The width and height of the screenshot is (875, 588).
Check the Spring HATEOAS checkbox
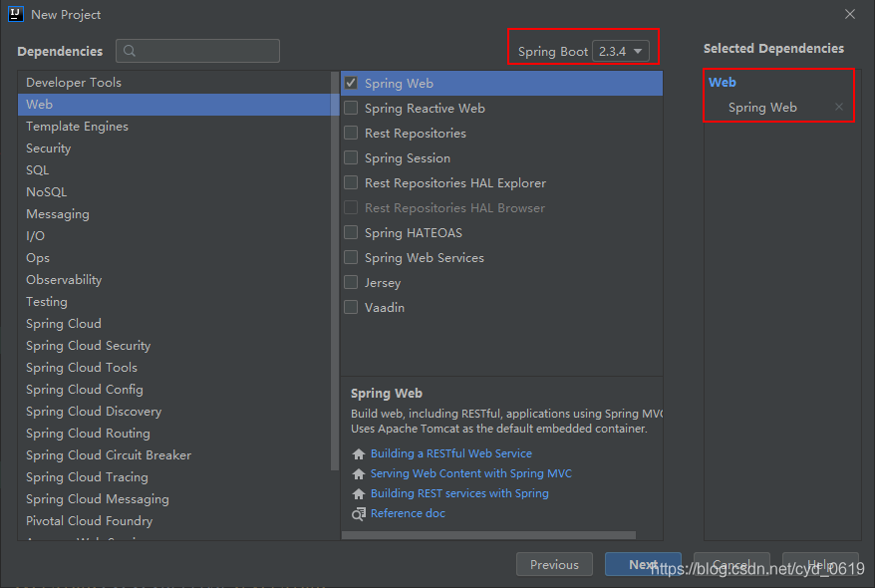[351, 232]
